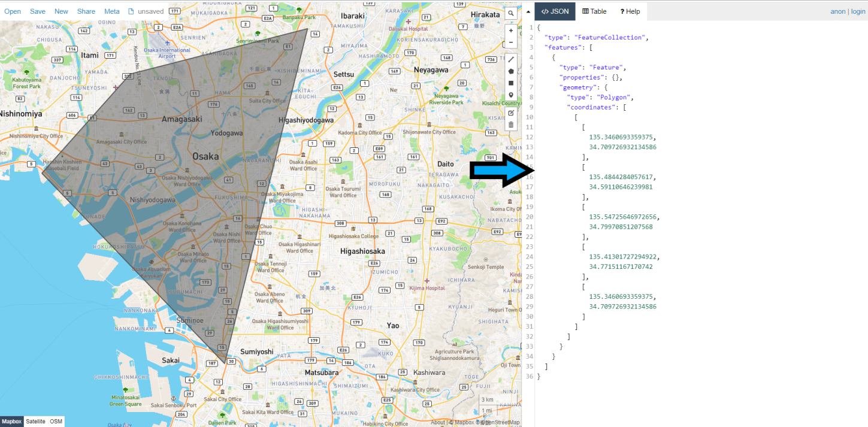Switch basemap to OSM
Image resolution: width=868 pixels, height=427 pixels.
click(55, 421)
